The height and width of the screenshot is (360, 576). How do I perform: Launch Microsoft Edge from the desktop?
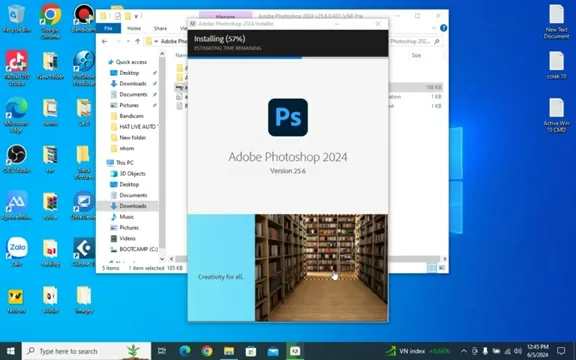click(17, 115)
